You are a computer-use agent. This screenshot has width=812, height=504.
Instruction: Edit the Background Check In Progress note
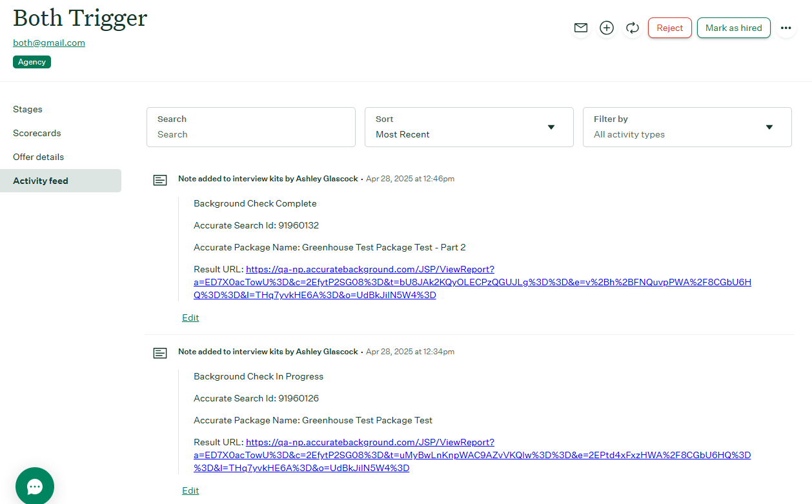click(190, 490)
